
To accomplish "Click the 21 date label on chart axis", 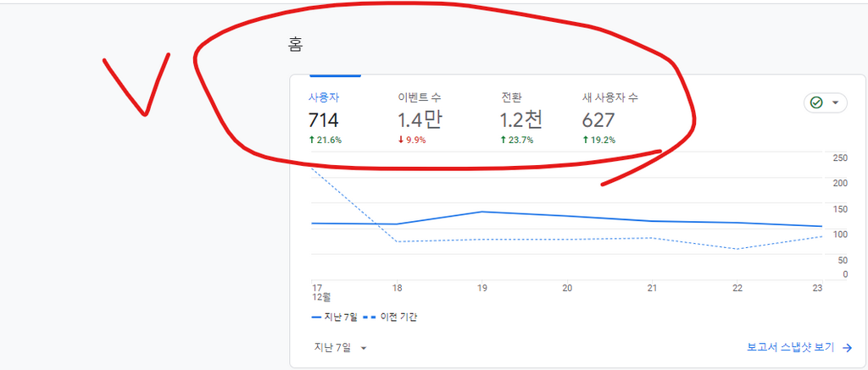I will pos(652,288).
